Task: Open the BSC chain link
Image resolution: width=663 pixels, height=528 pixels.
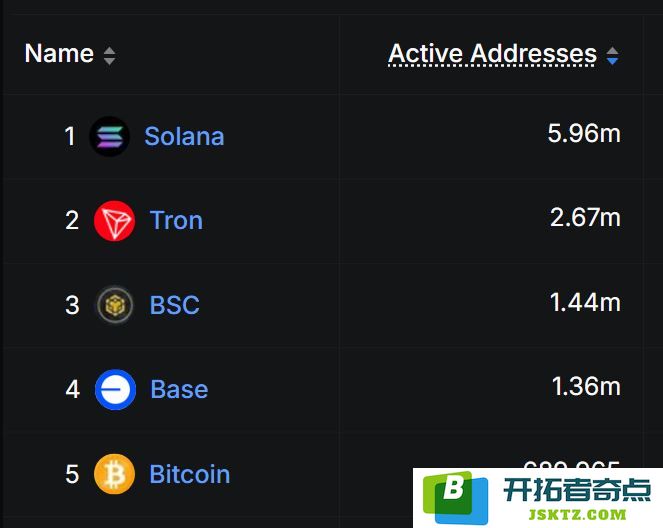Action: (175, 305)
